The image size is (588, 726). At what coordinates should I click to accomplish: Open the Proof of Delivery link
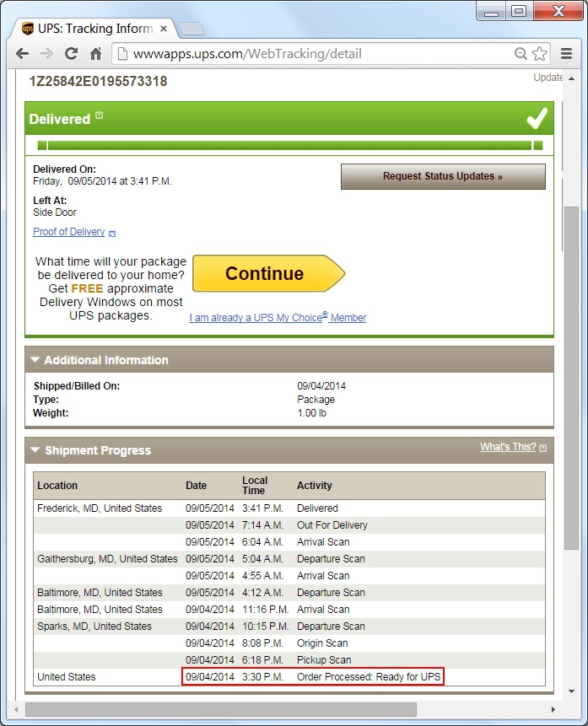tap(69, 232)
